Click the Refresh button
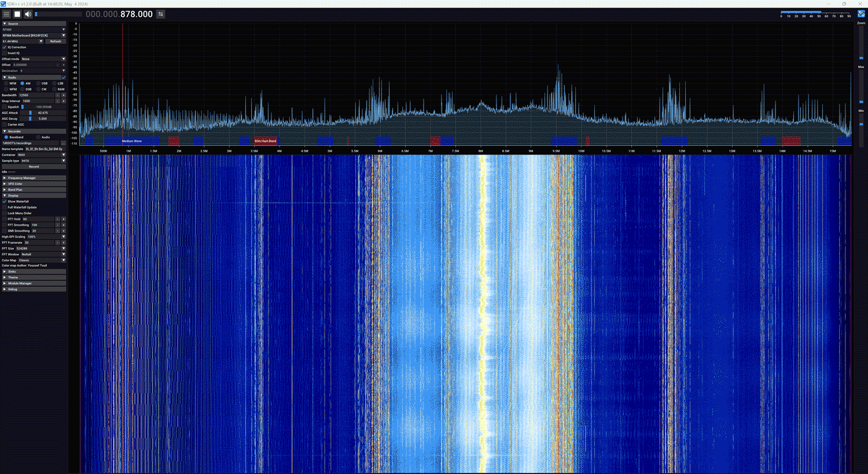868x474 pixels. [x=56, y=41]
